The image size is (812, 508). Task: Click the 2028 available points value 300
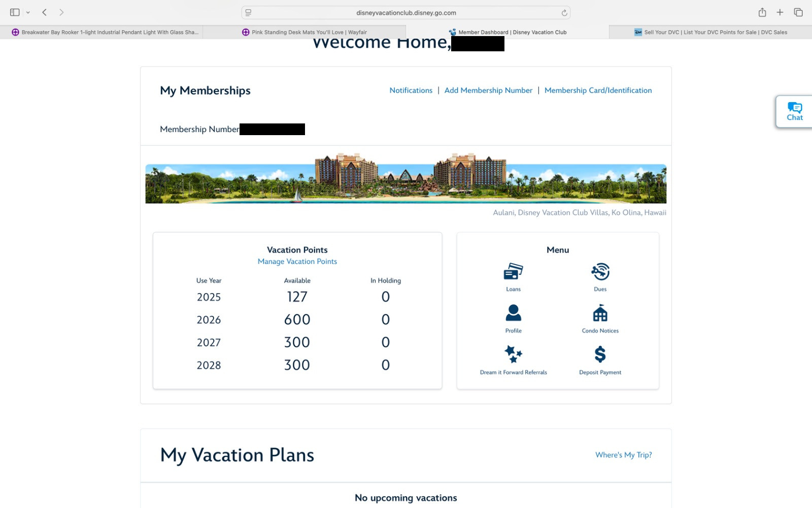point(297,365)
